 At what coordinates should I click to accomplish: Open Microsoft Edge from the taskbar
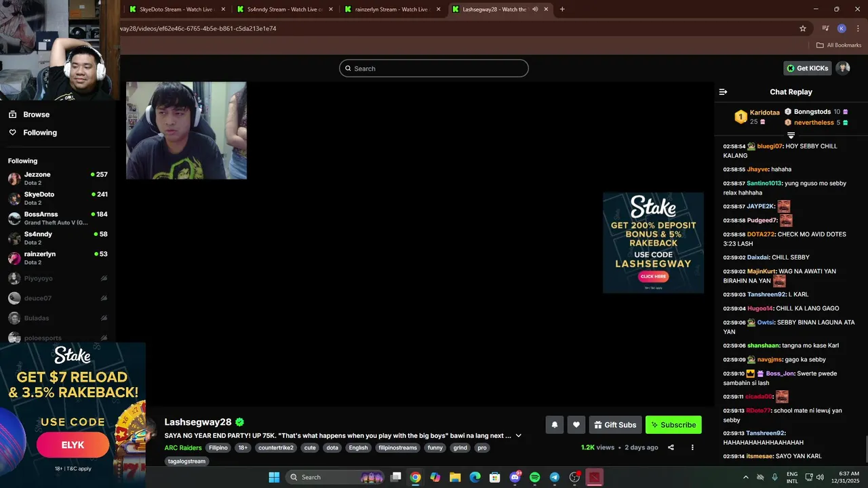(x=475, y=477)
